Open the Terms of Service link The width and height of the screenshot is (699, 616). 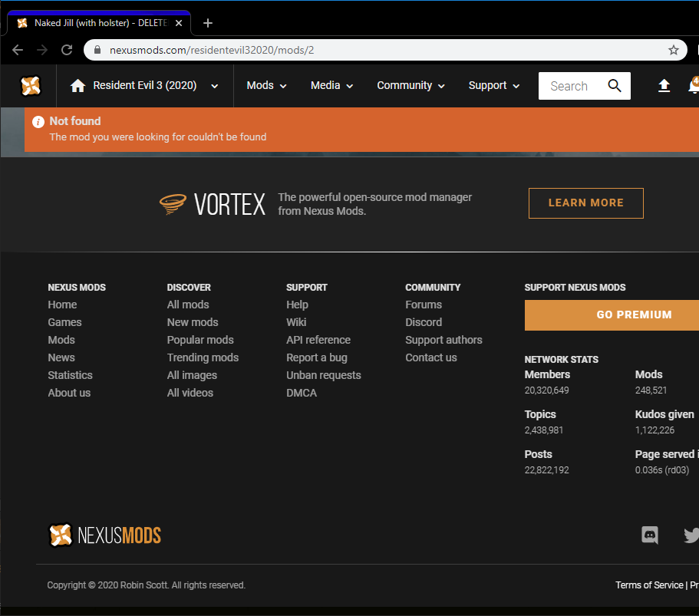[x=649, y=585]
